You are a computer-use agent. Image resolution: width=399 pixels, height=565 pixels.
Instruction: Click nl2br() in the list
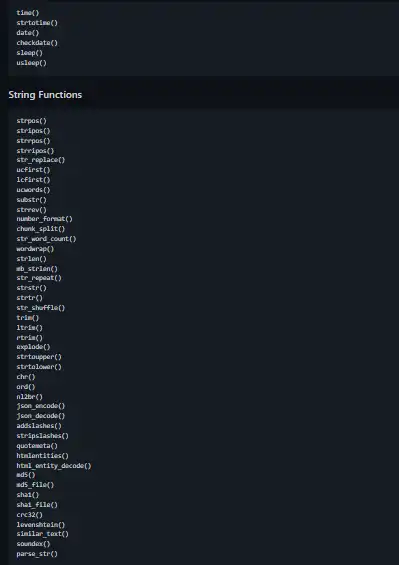tap(30, 397)
